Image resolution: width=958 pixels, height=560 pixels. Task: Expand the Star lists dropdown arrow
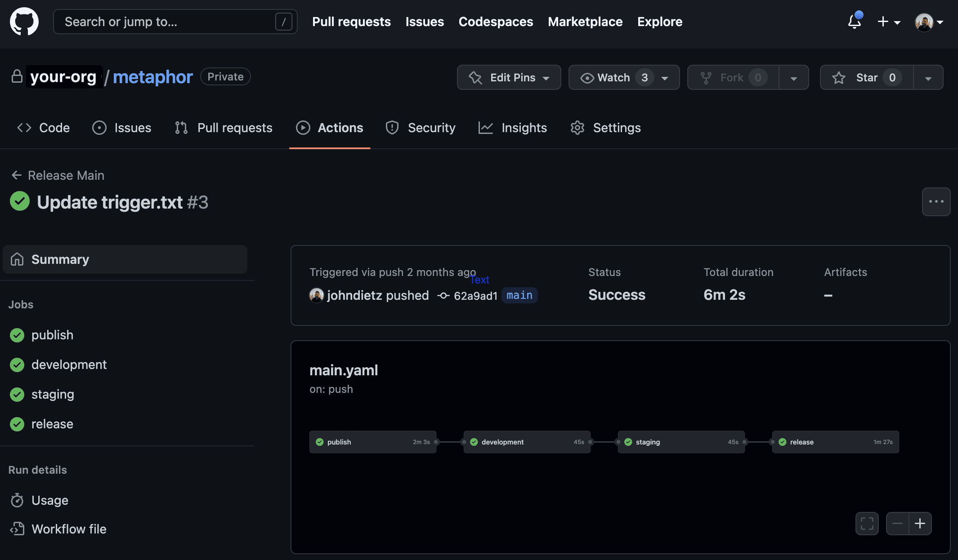[x=928, y=78]
